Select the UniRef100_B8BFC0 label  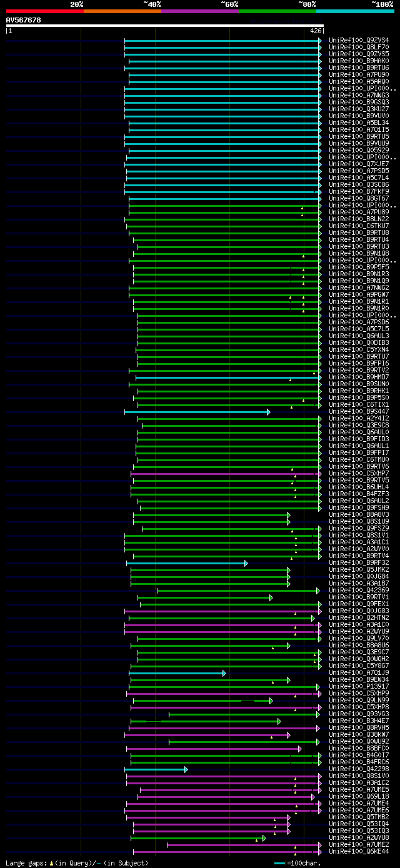pyautogui.click(x=359, y=748)
